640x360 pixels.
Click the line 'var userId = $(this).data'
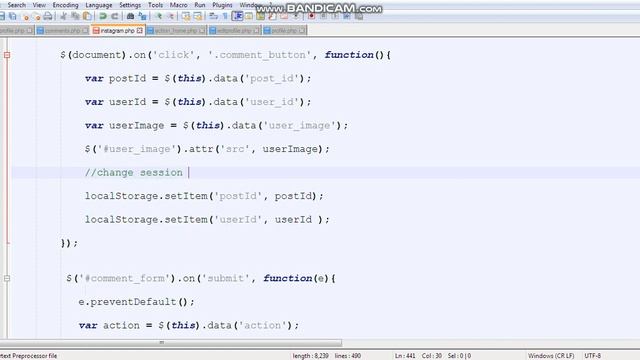click(198, 102)
